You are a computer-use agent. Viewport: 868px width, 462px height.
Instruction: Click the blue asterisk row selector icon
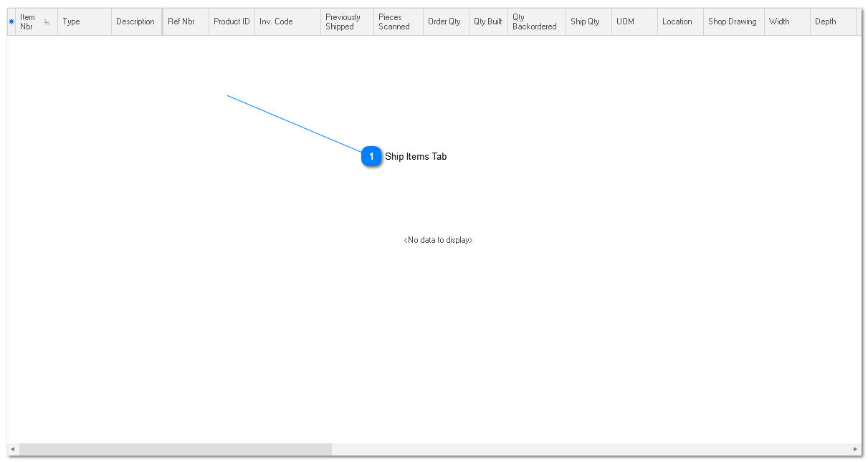10,21
